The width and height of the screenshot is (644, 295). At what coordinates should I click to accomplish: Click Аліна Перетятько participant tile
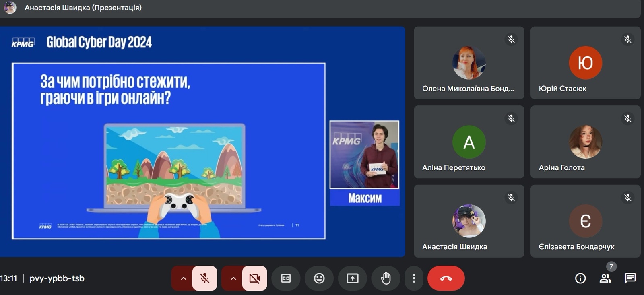(469, 142)
